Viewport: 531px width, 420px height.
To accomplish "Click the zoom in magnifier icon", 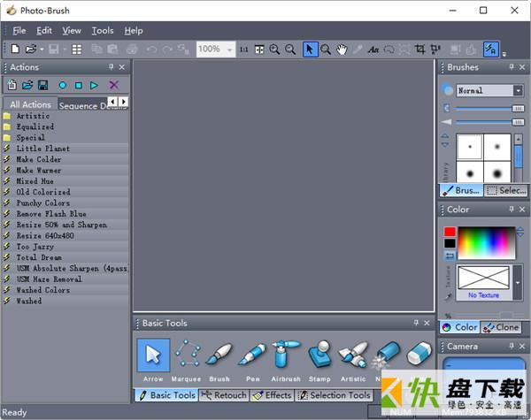I will 274,50.
